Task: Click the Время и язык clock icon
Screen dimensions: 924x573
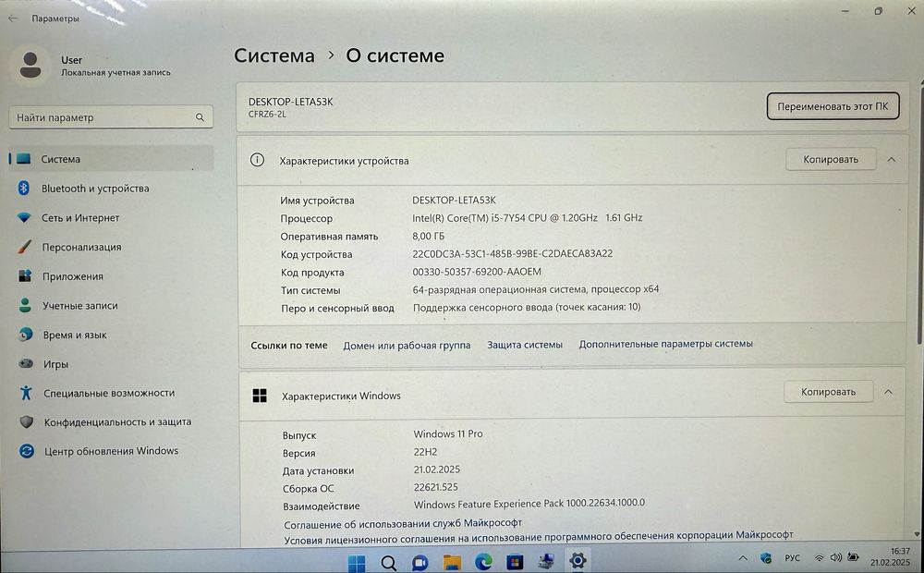Action: [25, 335]
